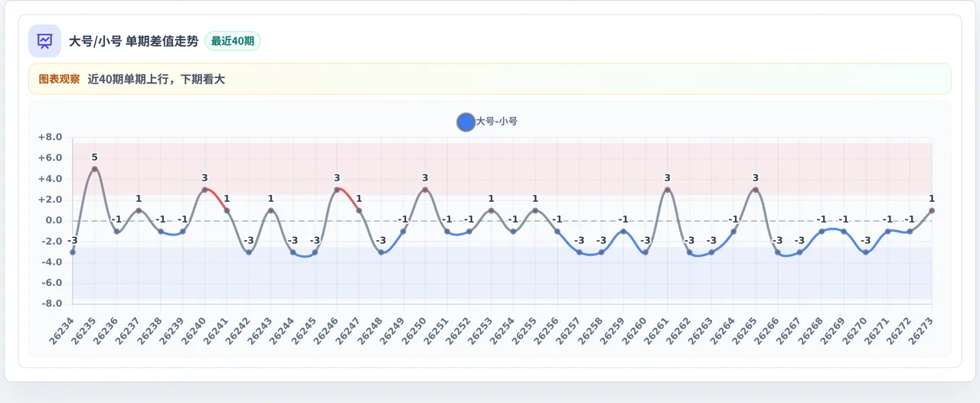Click the +2.0 y-axis label

click(x=50, y=200)
